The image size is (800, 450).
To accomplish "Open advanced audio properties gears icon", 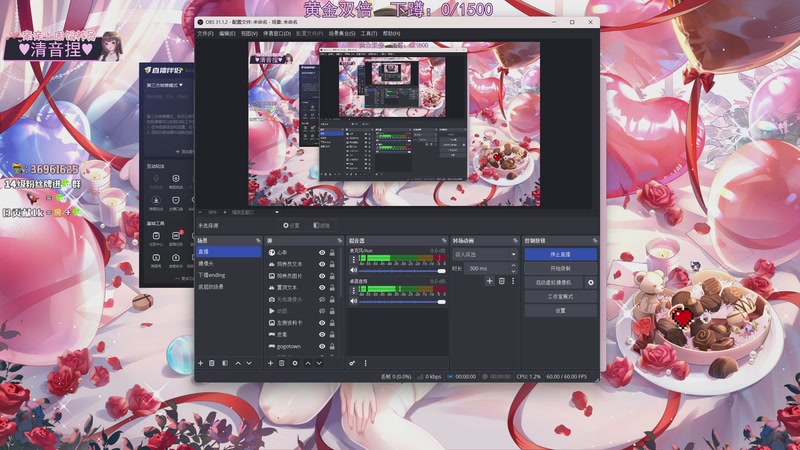I will 352,363.
